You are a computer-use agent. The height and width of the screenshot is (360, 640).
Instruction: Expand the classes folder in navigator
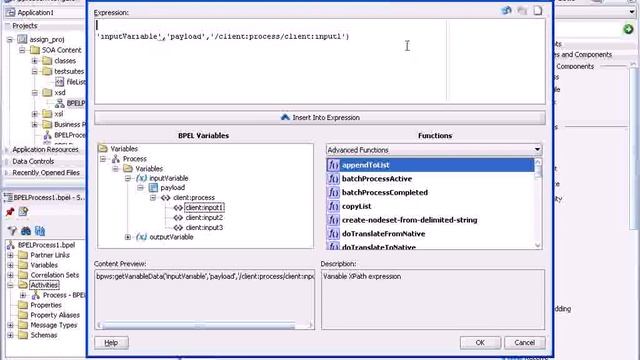pyautogui.click(x=35, y=61)
